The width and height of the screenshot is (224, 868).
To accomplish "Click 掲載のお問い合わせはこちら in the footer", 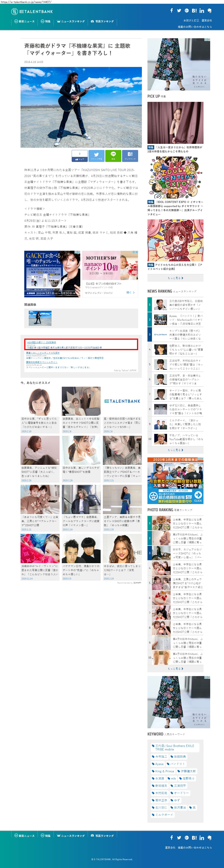I will pos(195,847).
